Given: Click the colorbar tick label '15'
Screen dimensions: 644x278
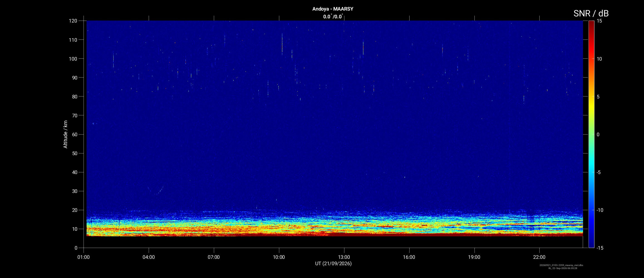Looking at the screenshot, I should coord(599,21).
